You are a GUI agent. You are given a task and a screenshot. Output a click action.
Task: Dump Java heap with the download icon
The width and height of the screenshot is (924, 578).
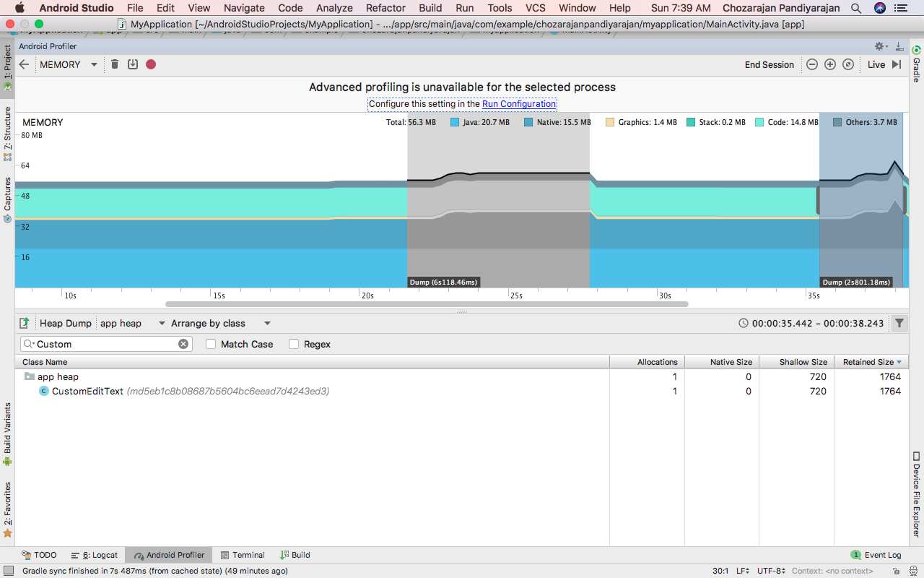[x=133, y=64]
